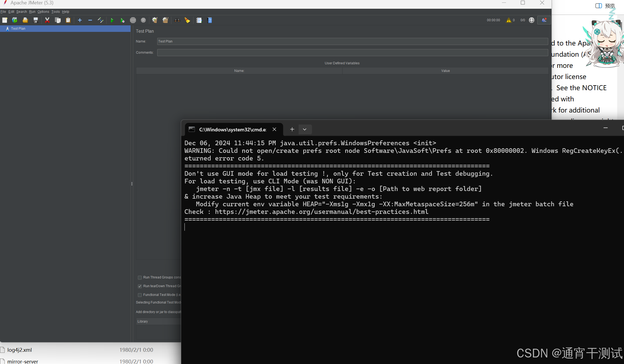The width and height of the screenshot is (624, 364).
Task: Enable Functional Test Mode checkbox
Action: [140, 295]
